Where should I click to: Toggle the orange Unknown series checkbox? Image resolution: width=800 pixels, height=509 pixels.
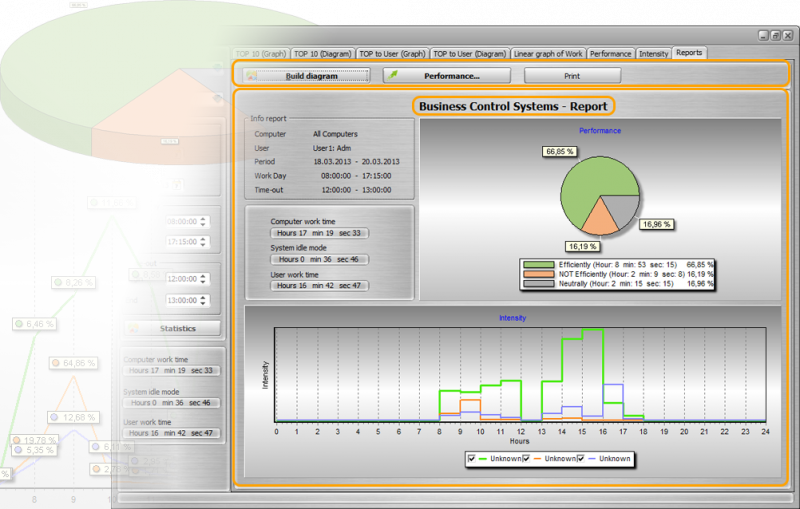coord(526,459)
